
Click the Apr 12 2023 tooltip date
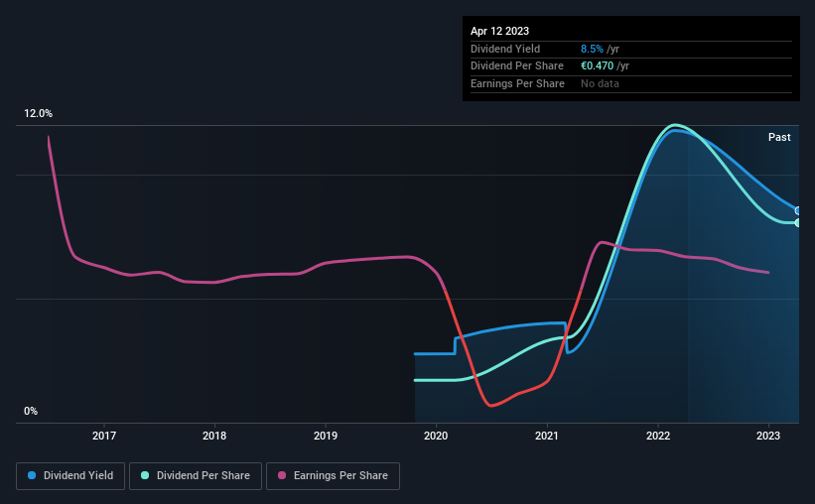(499, 31)
